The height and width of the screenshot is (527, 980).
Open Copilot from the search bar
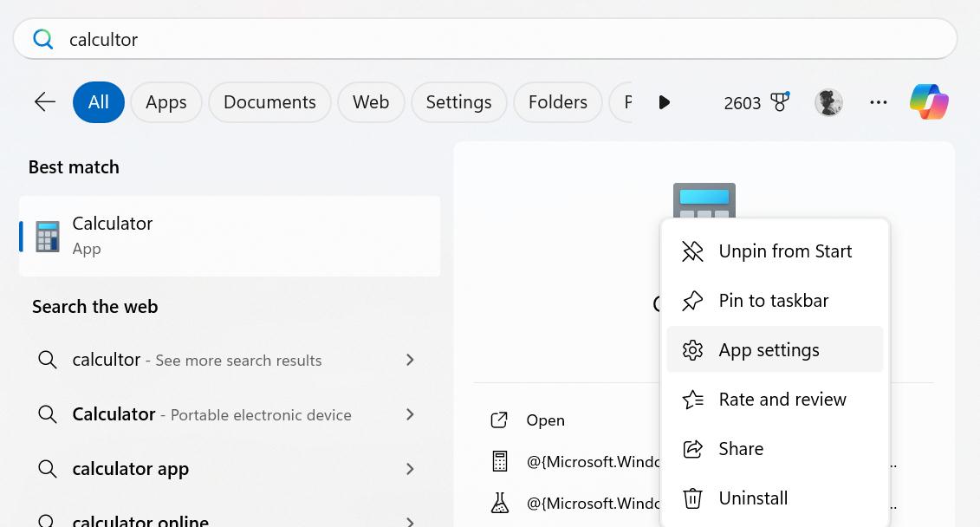(928, 101)
